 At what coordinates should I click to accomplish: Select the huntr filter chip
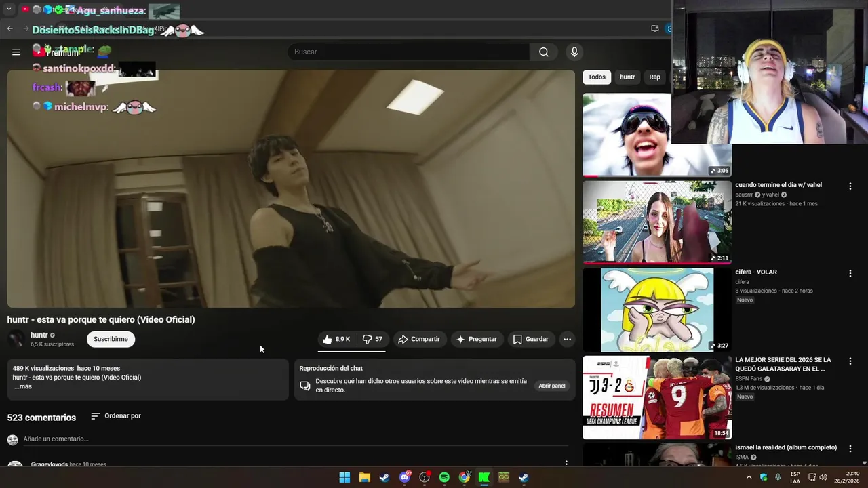(x=627, y=77)
